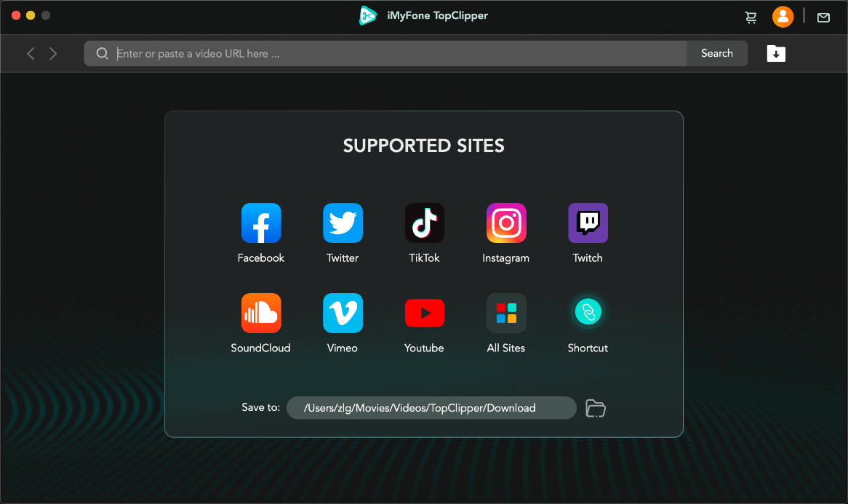This screenshot has width=848, height=504.
Task: Open TikTok from supported sites
Action: tap(424, 223)
